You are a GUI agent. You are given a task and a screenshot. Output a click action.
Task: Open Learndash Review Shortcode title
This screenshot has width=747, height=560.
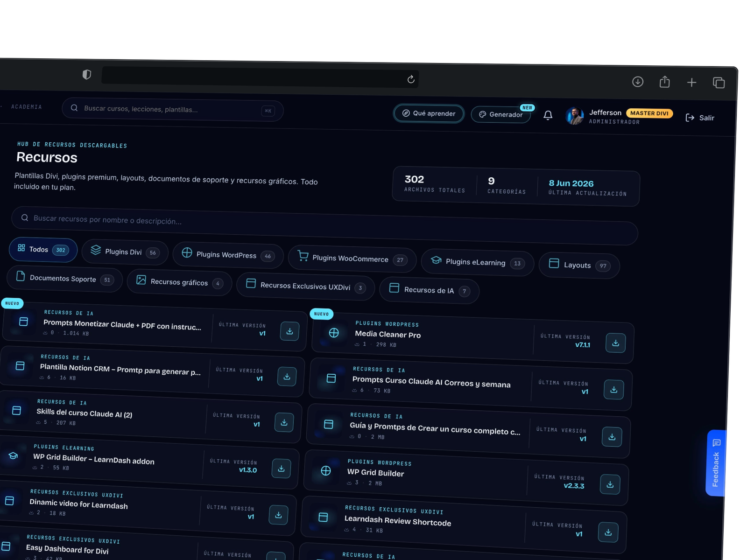398,521
